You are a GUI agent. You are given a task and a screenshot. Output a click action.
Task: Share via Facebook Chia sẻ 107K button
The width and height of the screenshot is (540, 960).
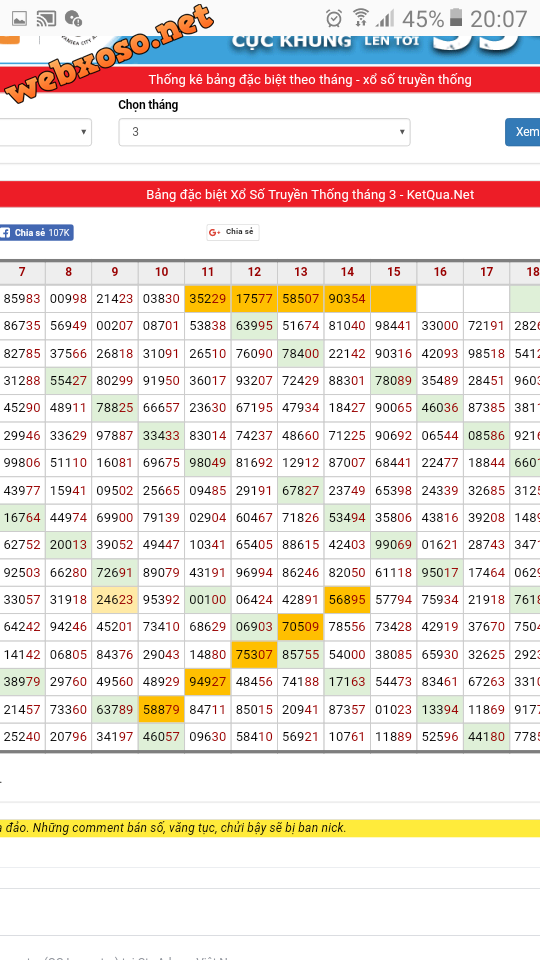pyautogui.click(x=37, y=233)
